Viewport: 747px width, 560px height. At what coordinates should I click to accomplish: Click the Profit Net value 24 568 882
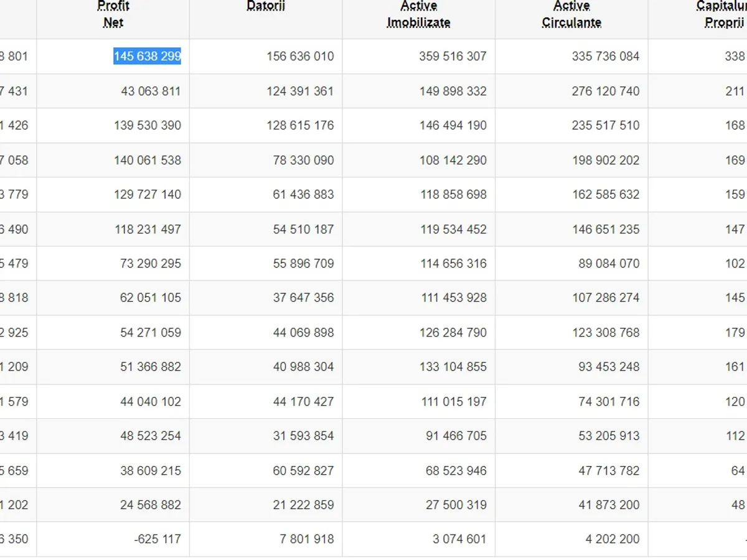click(x=151, y=505)
